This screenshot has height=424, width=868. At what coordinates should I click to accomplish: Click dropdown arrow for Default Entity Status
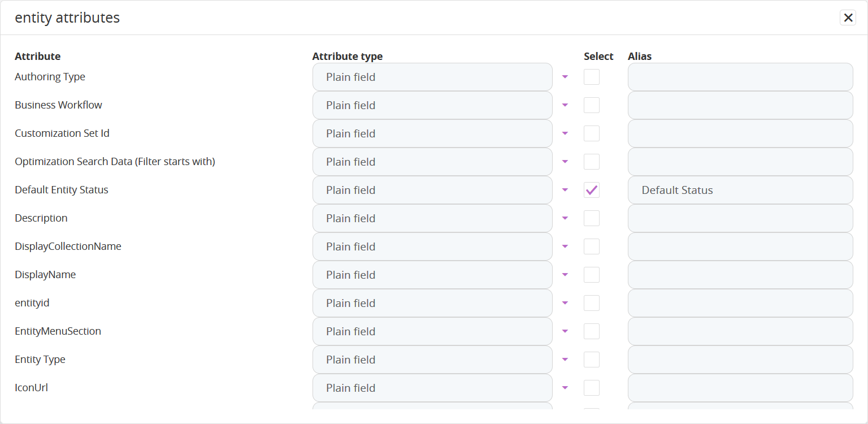(x=565, y=190)
